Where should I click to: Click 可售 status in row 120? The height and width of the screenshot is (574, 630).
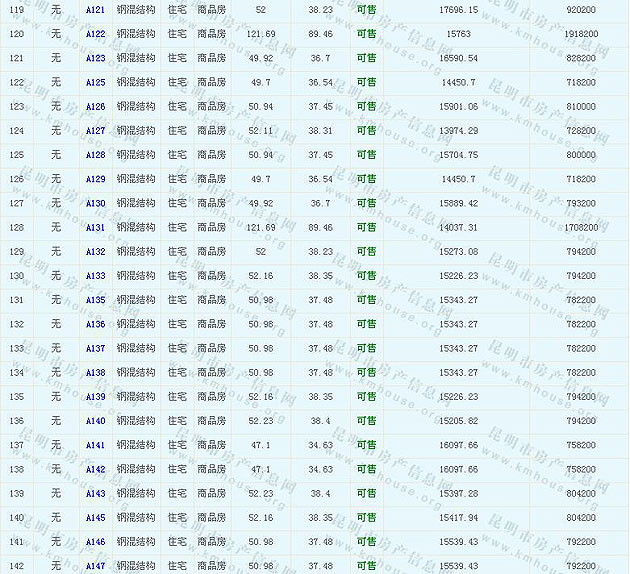366,34
